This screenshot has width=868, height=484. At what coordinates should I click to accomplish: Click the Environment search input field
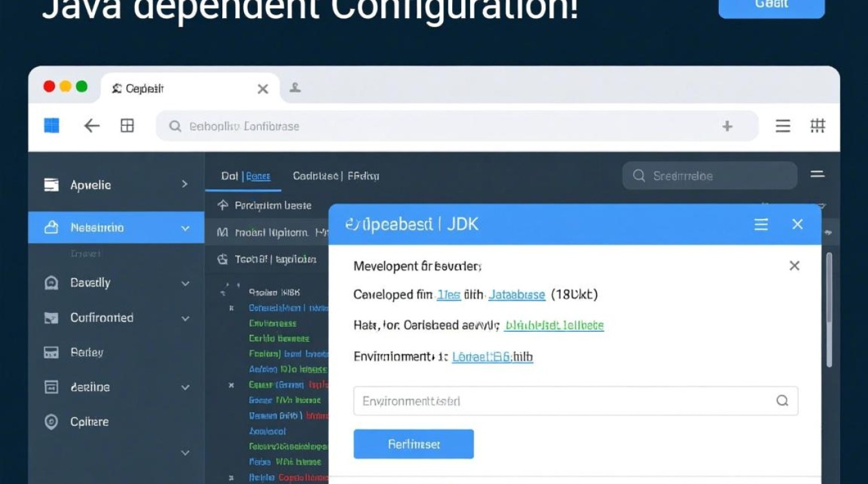tap(562, 401)
